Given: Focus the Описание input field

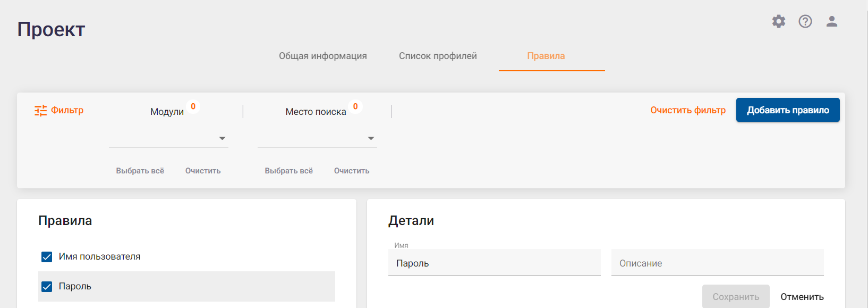Looking at the screenshot, I should pyautogui.click(x=718, y=263).
